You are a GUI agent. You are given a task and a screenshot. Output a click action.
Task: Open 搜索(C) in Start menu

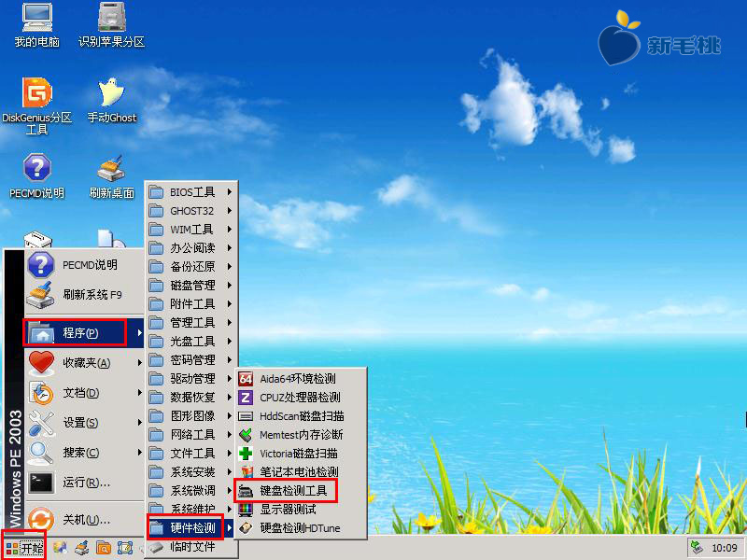point(84,453)
